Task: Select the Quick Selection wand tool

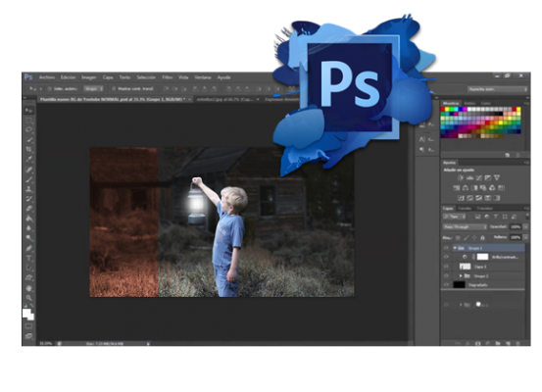Action: (29, 140)
